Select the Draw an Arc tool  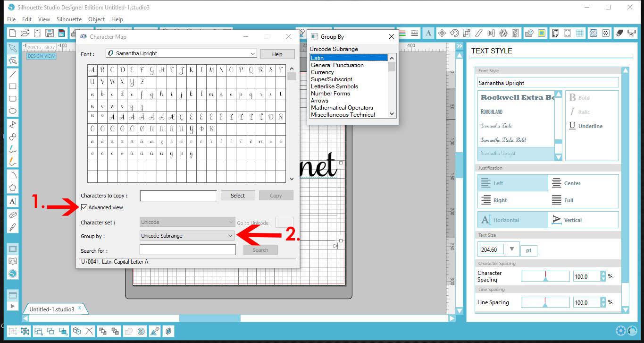point(13,174)
